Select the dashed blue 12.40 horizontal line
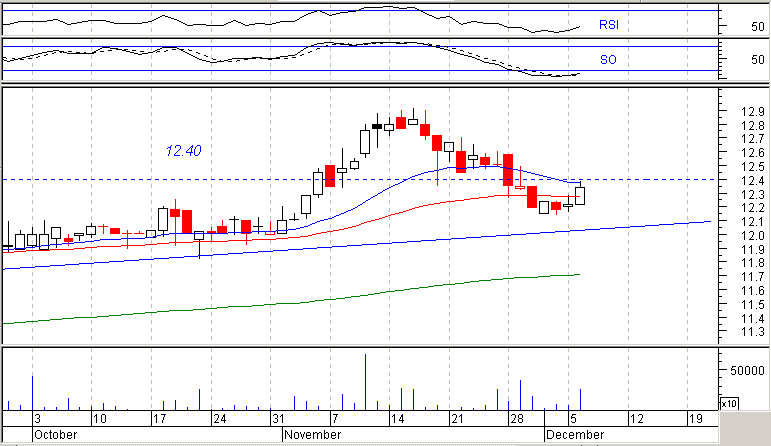The image size is (771, 446). [359, 179]
